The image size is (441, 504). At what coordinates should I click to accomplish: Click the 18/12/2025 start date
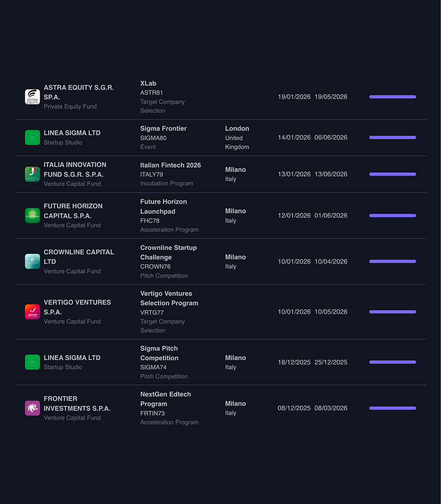(x=294, y=362)
